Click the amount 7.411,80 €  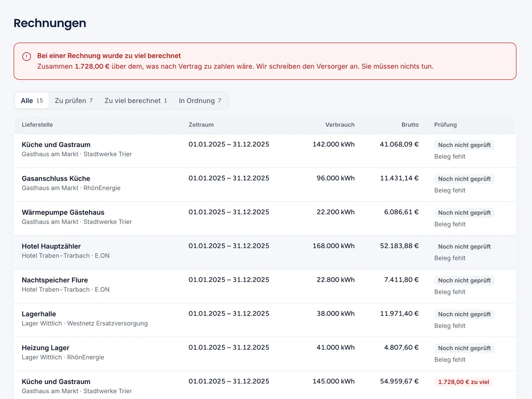(401, 280)
